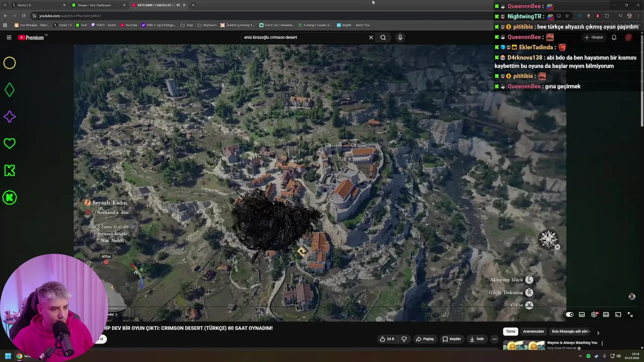Start voice search with the microphone icon
This screenshot has width=644, height=362.
click(400, 37)
